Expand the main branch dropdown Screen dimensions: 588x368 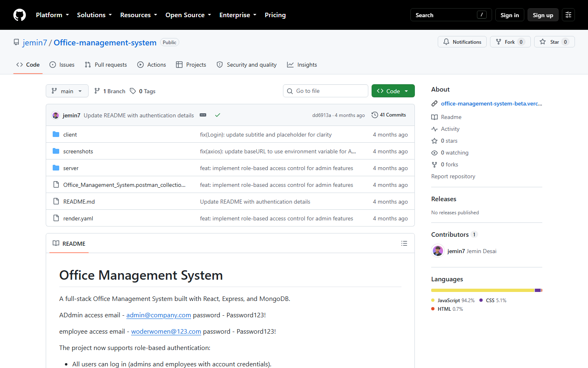point(67,91)
